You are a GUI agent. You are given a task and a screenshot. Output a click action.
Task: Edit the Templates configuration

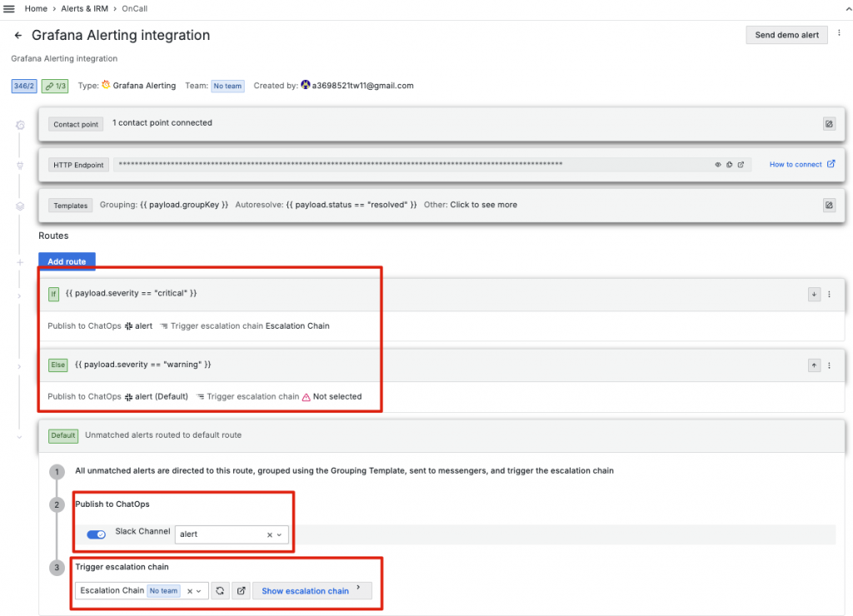[829, 205]
